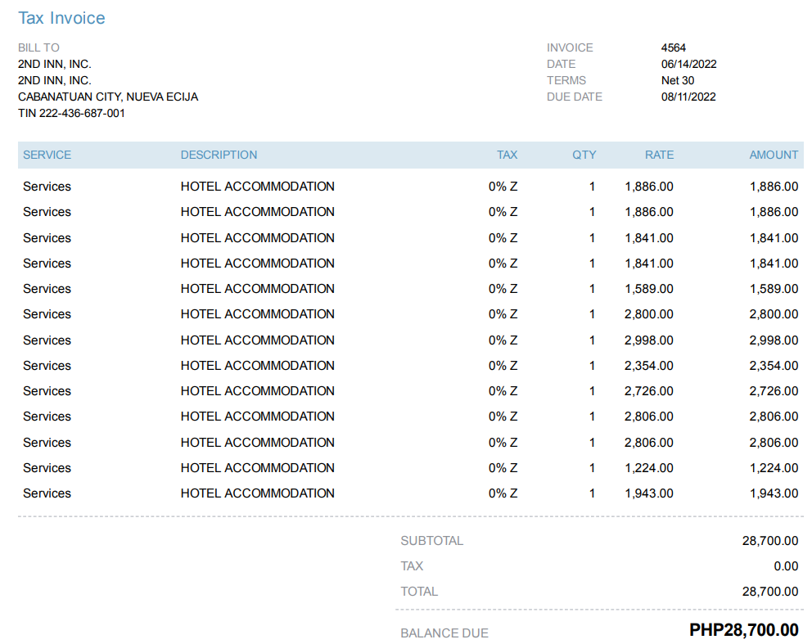Click the TERMS label

[x=566, y=81]
